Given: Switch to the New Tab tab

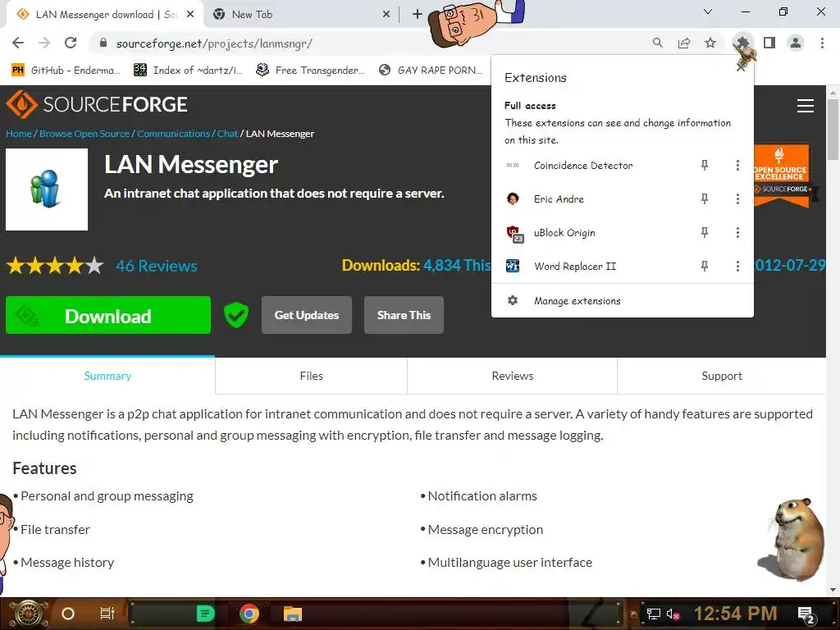Looking at the screenshot, I should 300,15.
